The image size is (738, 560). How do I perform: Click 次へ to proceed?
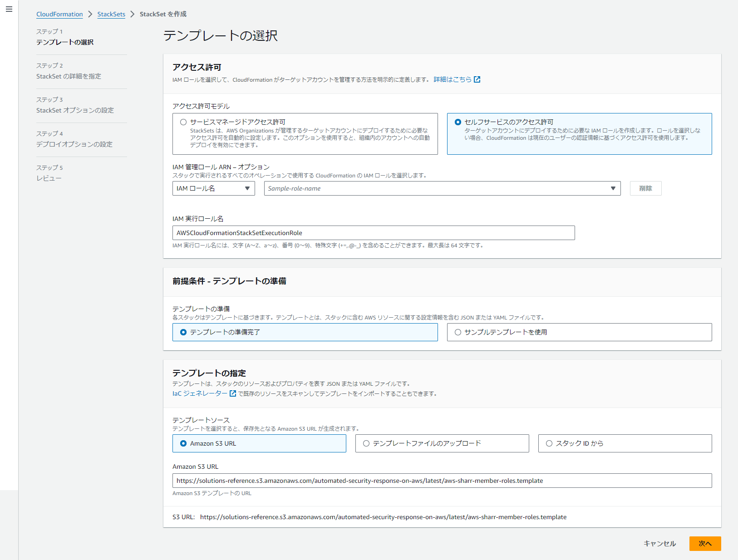[x=705, y=544]
